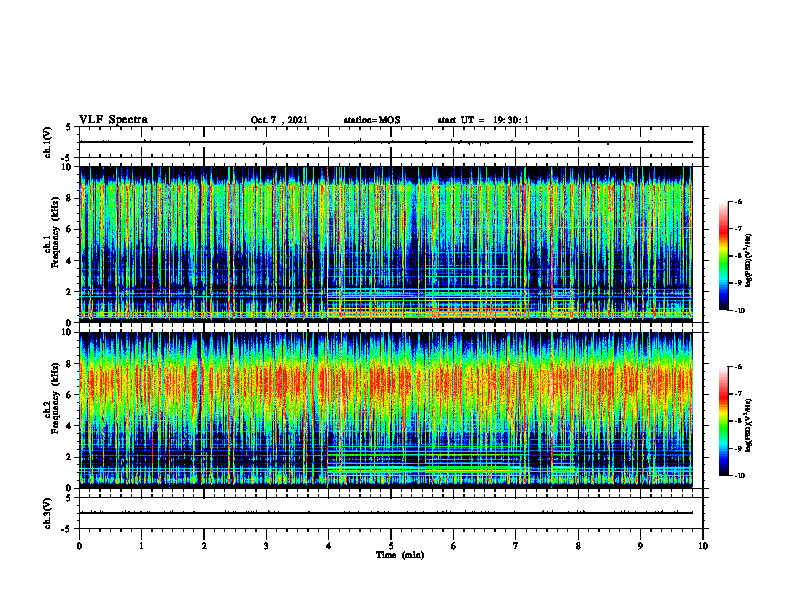Select the date text "Oct. 7, 2021"
The image size is (792, 612).
[279, 120]
